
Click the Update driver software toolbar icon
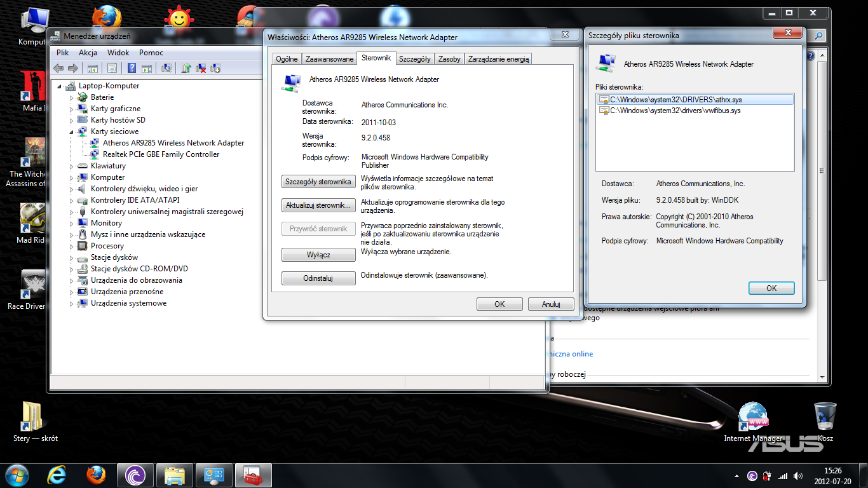tap(186, 68)
